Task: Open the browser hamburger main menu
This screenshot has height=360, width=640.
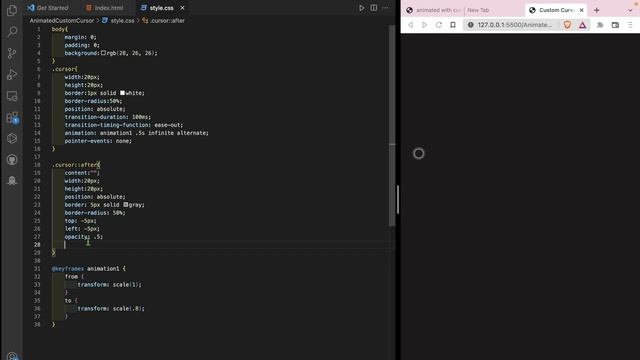Action: tap(630, 25)
